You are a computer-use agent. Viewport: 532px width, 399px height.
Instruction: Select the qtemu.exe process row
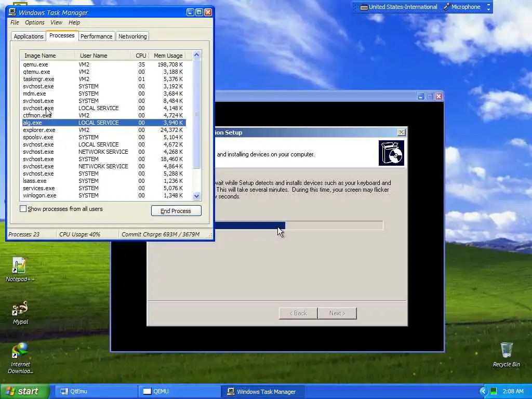pos(103,72)
